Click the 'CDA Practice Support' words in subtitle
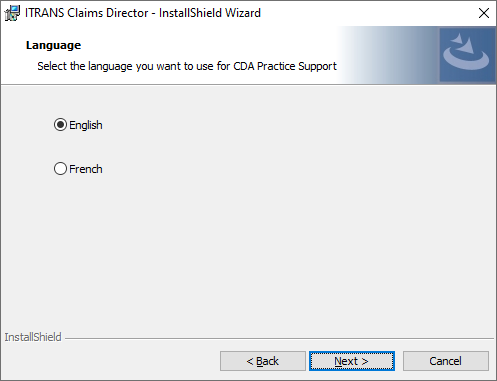The image size is (497, 381). [x=285, y=66]
